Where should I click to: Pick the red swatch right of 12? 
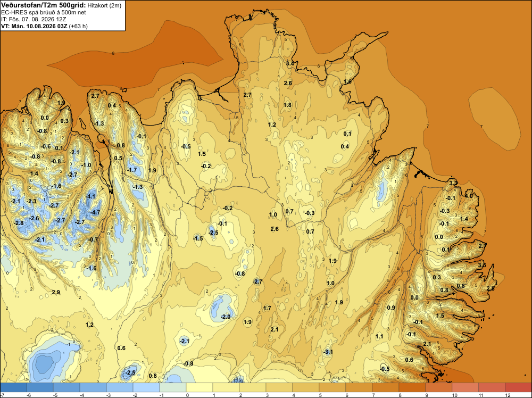tap(518, 387)
